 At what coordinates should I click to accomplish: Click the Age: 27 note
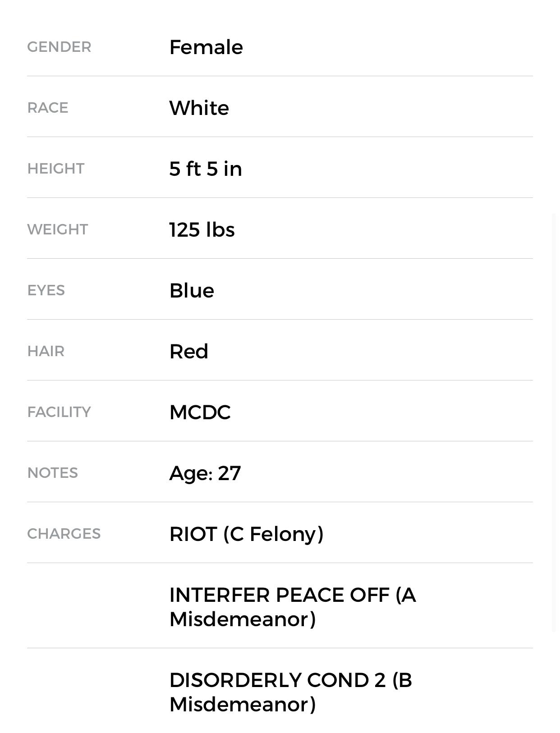coord(205,473)
